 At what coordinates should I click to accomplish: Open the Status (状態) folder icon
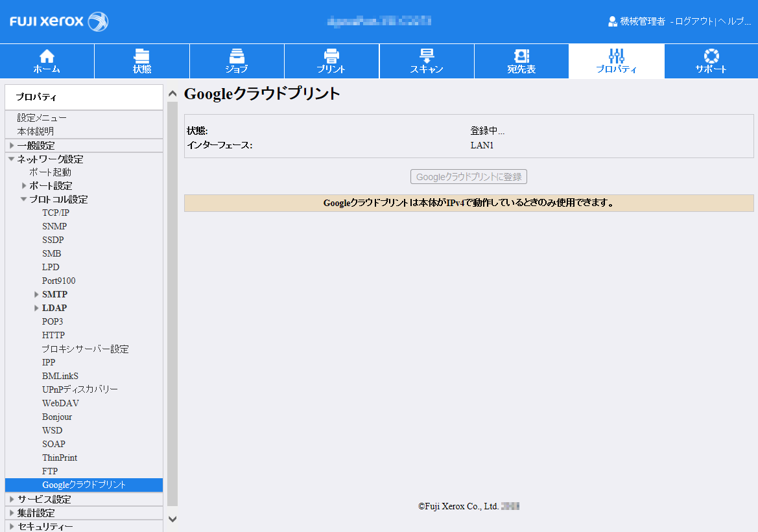(x=141, y=56)
